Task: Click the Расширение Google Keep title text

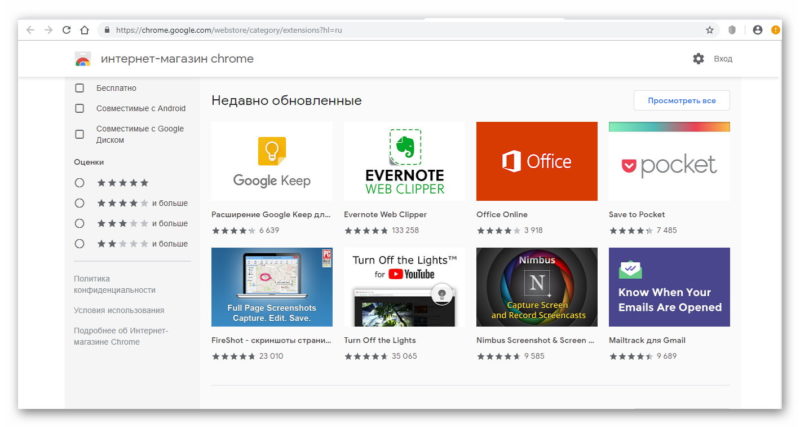Action: coord(271,214)
